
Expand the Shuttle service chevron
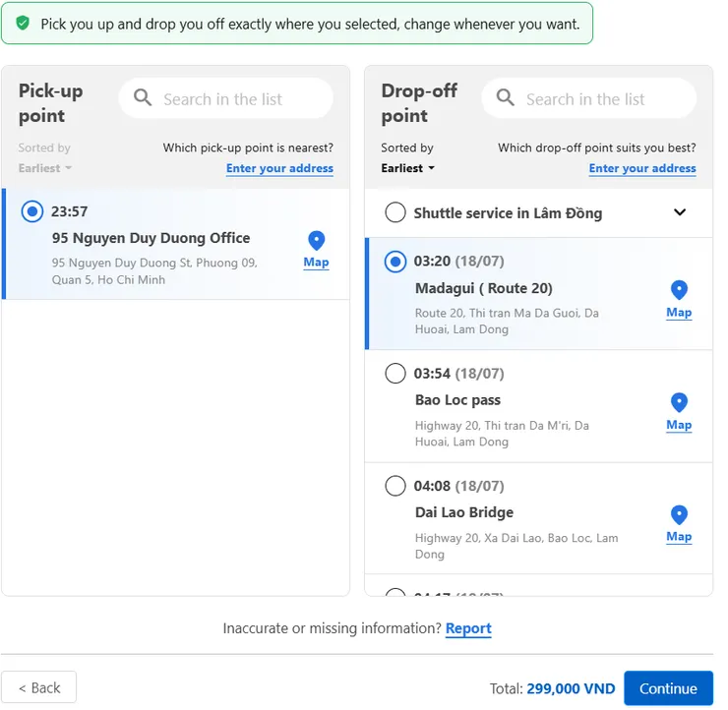[x=680, y=212]
